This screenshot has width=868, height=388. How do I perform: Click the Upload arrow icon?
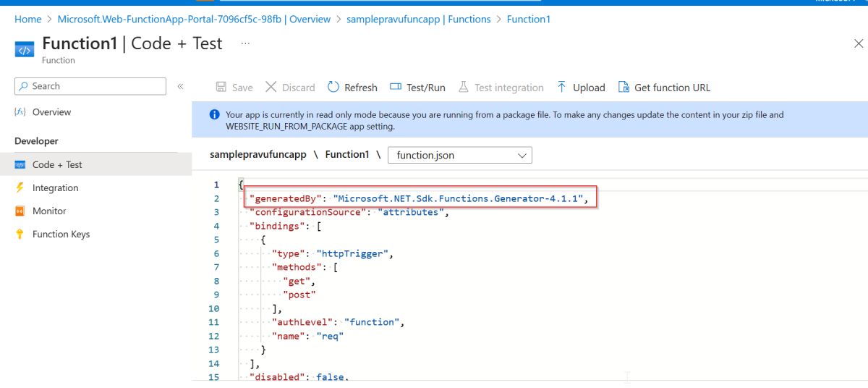pyautogui.click(x=562, y=87)
